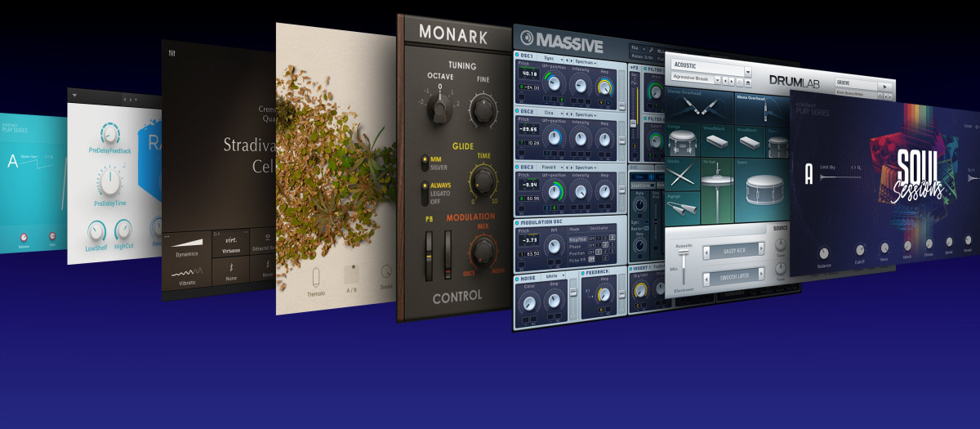Image resolution: width=980 pixels, height=429 pixels.
Task: Turn the Fine tuning knob in Monark
Action: [x=483, y=108]
